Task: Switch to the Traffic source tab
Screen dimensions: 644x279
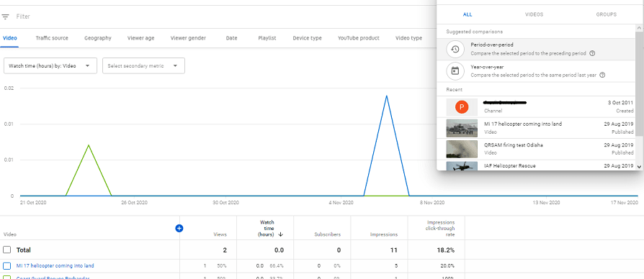Action: [52, 38]
